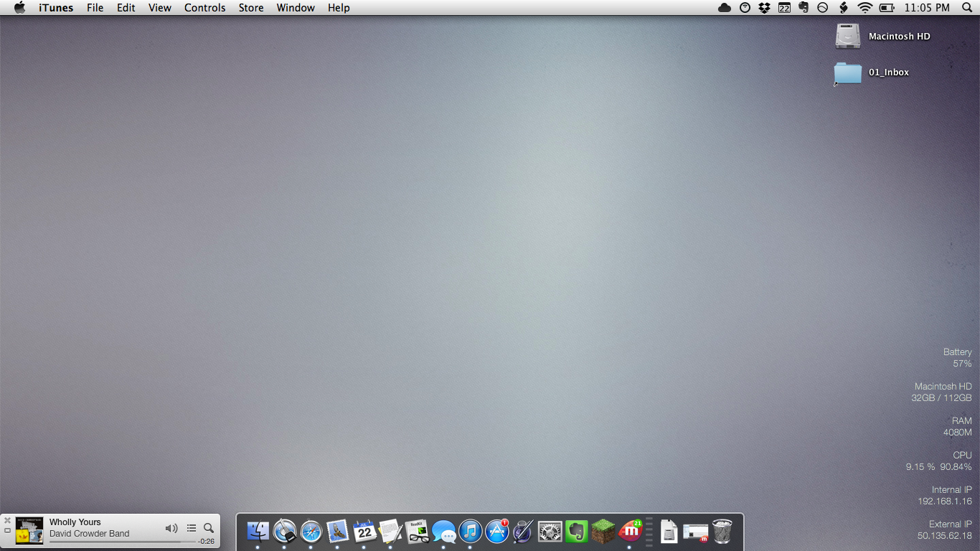Open the iTunes application menu
The width and height of the screenshot is (980, 551).
pos(56,8)
